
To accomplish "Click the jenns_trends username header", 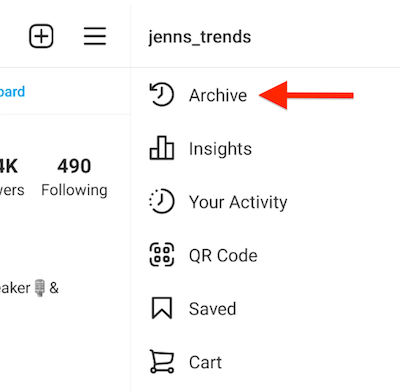I will tap(199, 37).
